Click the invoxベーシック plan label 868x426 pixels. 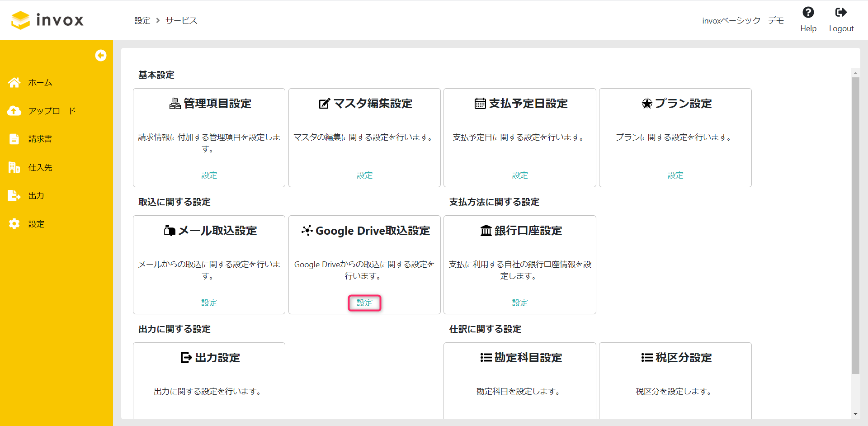731,20
